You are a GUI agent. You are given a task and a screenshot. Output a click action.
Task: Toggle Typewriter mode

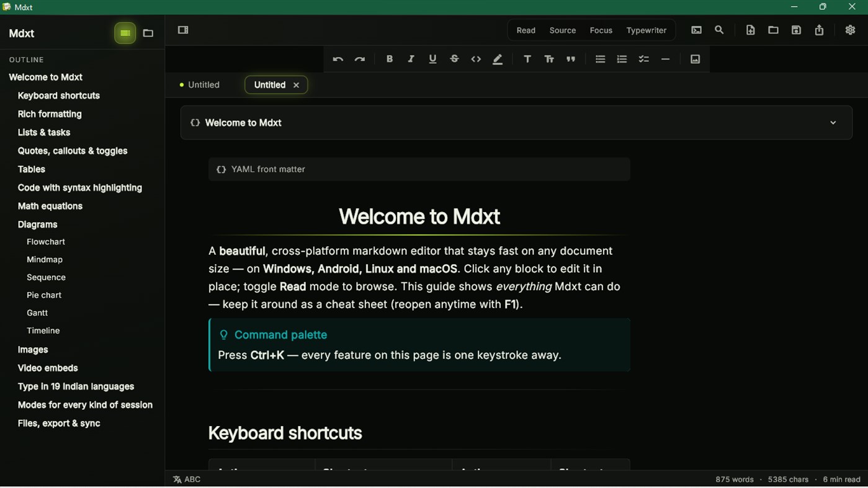[x=647, y=30]
